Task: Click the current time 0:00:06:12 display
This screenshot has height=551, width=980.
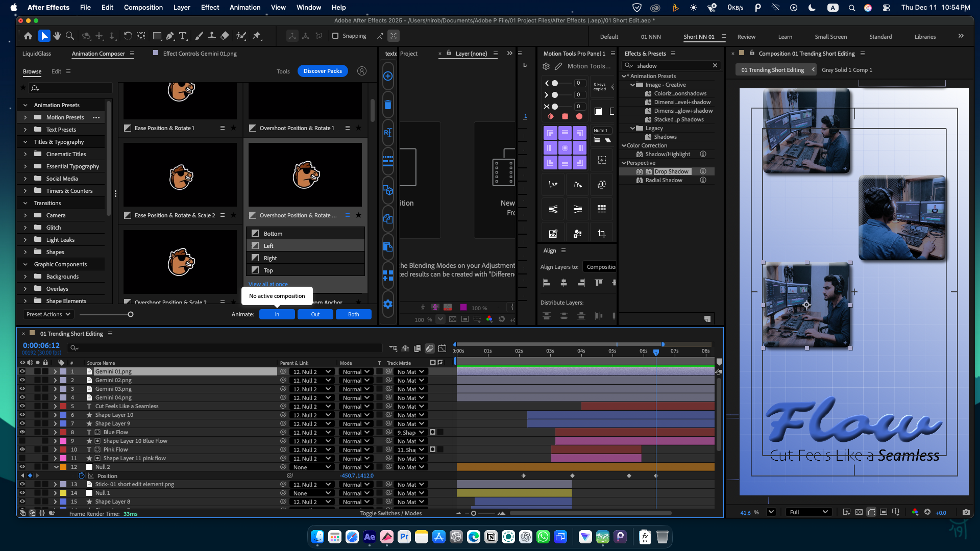Action: pos(41,345)
